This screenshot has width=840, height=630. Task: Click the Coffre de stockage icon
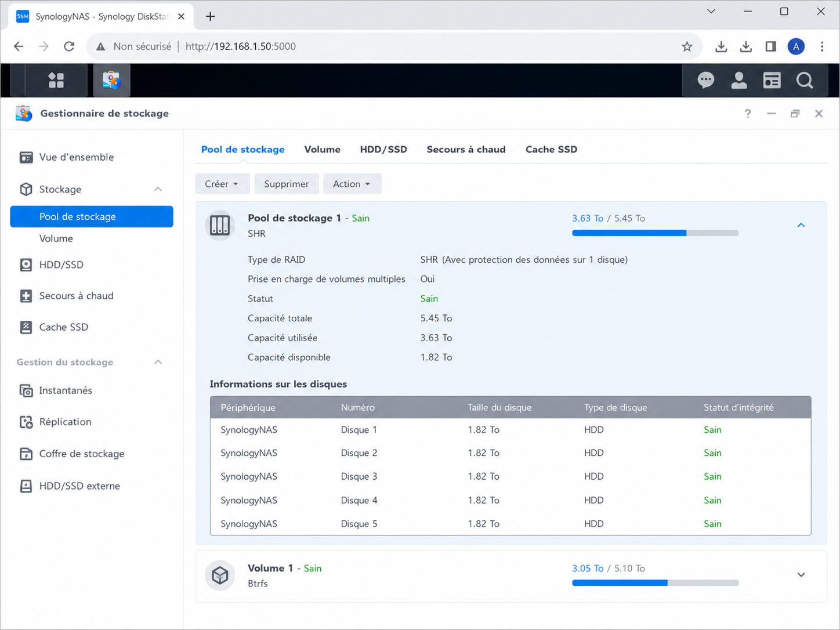[26, 454]
